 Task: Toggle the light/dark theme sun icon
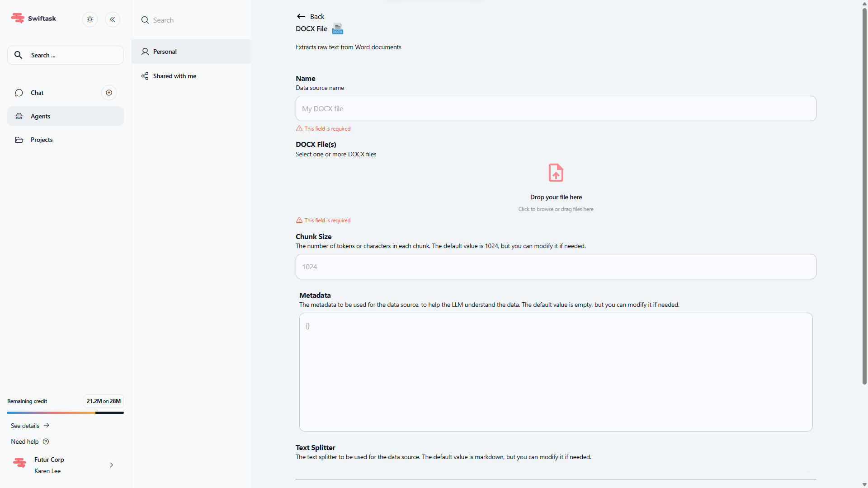tap(90, 19)
